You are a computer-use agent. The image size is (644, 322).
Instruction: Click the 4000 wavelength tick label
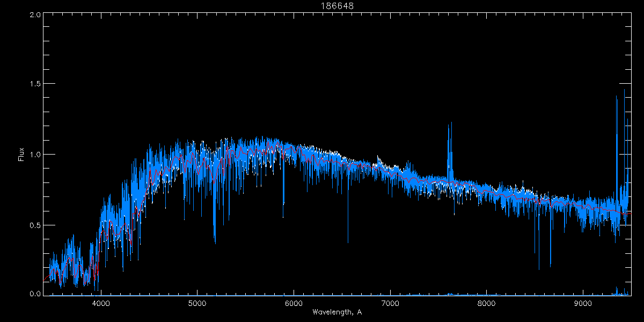pyautogui.click(x=101, y=303)
